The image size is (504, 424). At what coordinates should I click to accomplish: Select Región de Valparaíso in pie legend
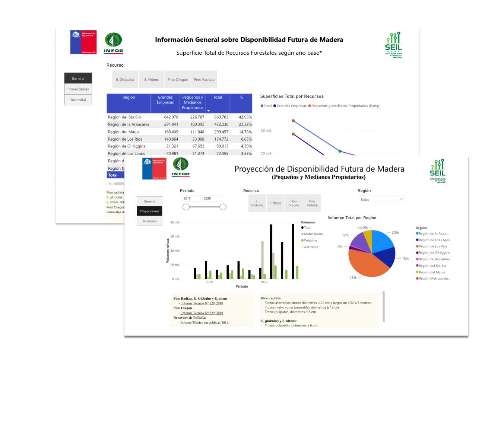click(433, 259)
